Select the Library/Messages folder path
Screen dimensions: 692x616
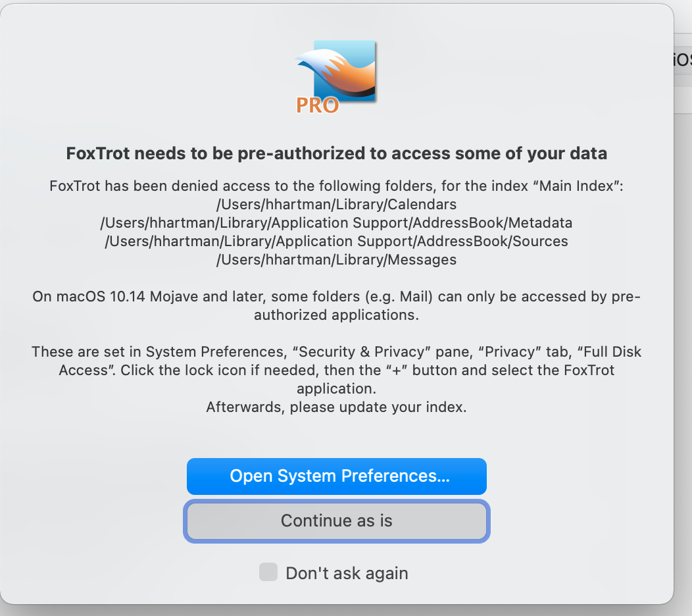[336, 260]
